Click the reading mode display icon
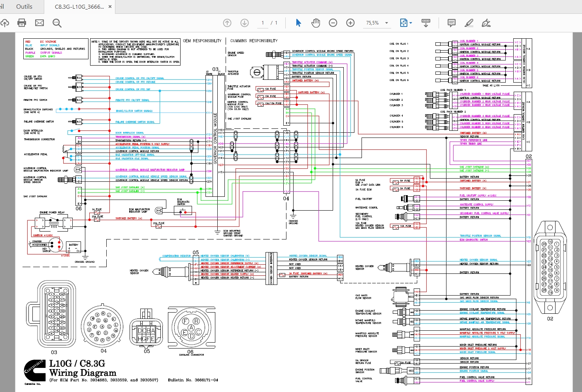 point(426,23)
